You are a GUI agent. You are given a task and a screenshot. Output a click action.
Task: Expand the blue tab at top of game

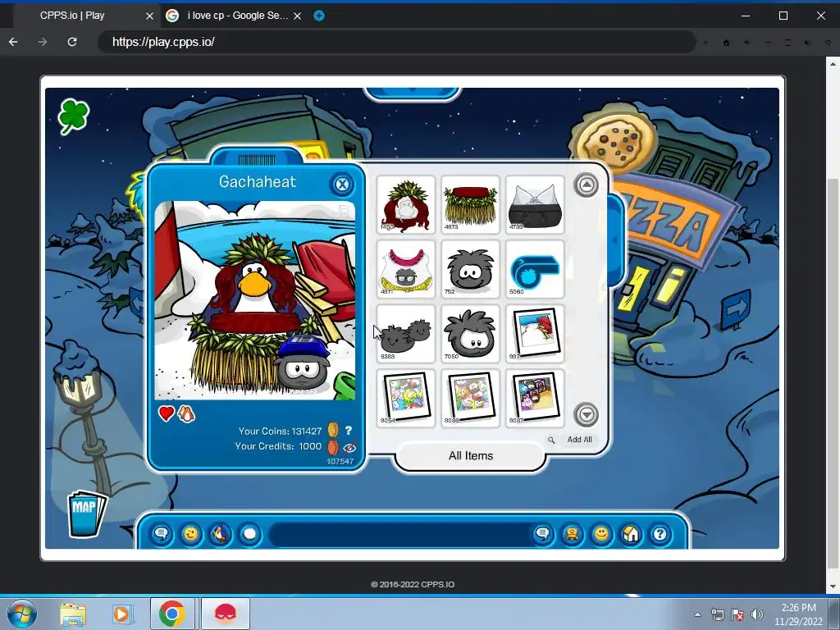click(x=413, y=94)
